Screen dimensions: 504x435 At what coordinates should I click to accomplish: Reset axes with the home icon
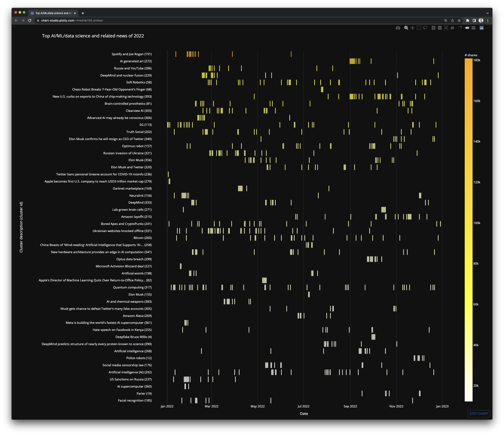click(x=452, y=28)
